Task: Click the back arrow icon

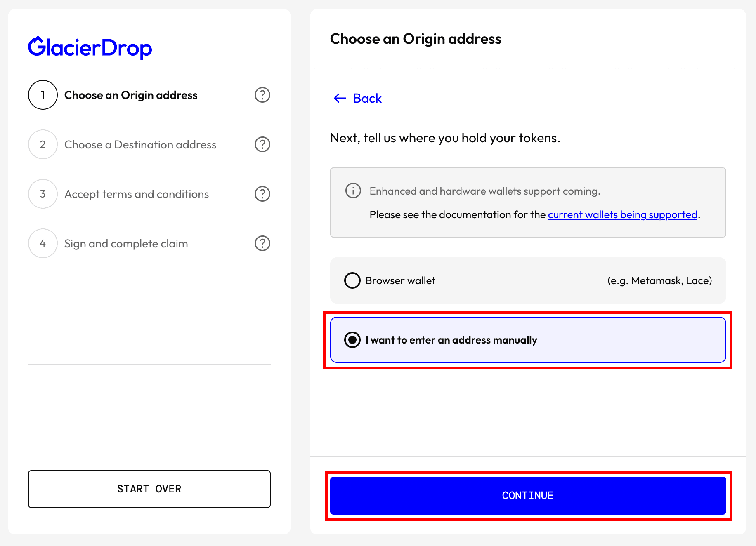Action: tap(340, 98)
